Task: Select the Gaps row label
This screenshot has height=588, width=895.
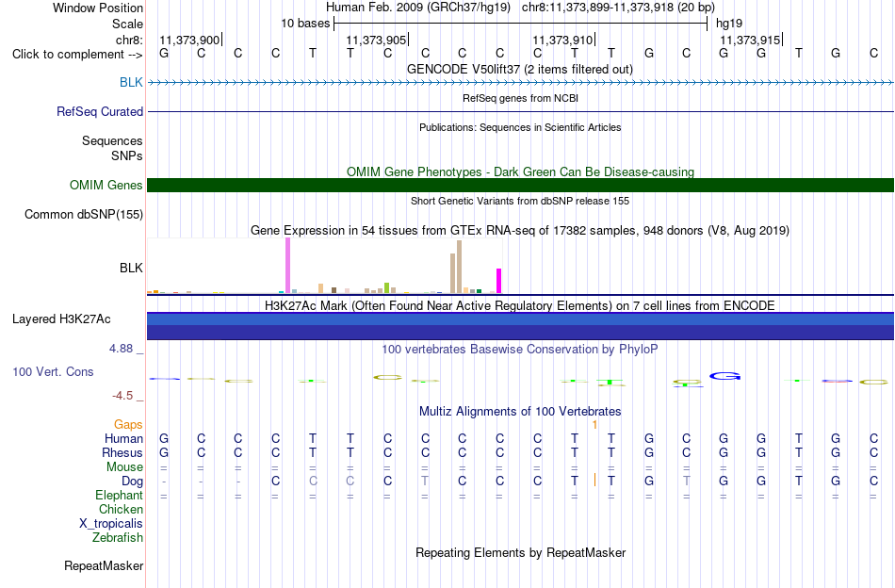Action: (x=128, y=424)
